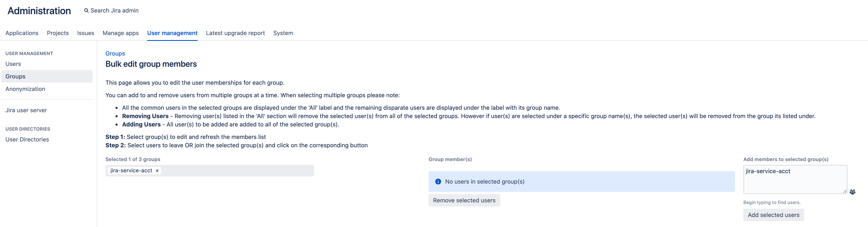Focus the add members text area

tap(795, 179)
